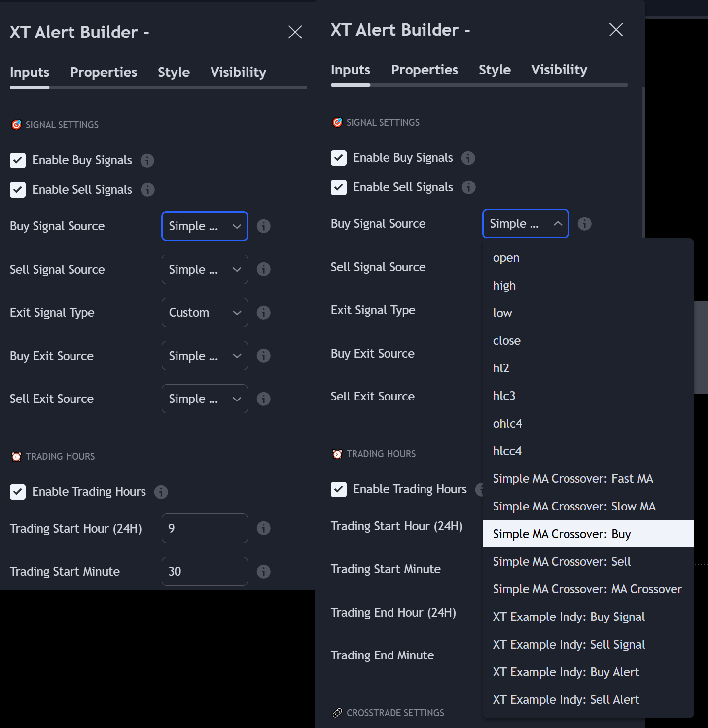
Task: Disable Sell Signals via its checkbox
Action: pyautogui.click(x=18, y=190)
